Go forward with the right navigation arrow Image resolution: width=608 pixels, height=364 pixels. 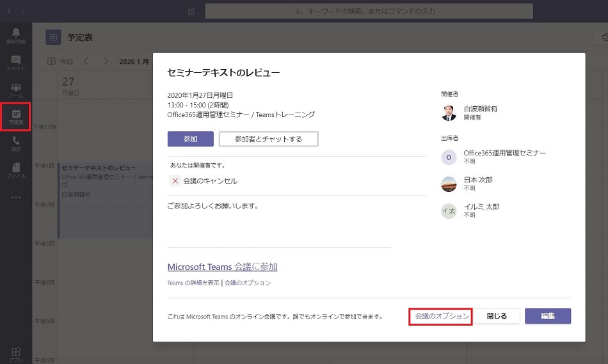23,12
